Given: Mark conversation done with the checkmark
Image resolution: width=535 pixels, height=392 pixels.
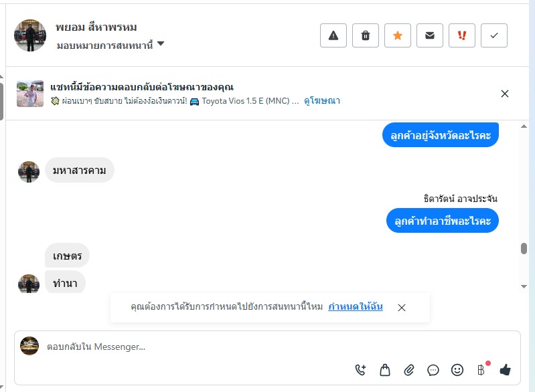Looking at the screenshot, I should pos(494,35).
